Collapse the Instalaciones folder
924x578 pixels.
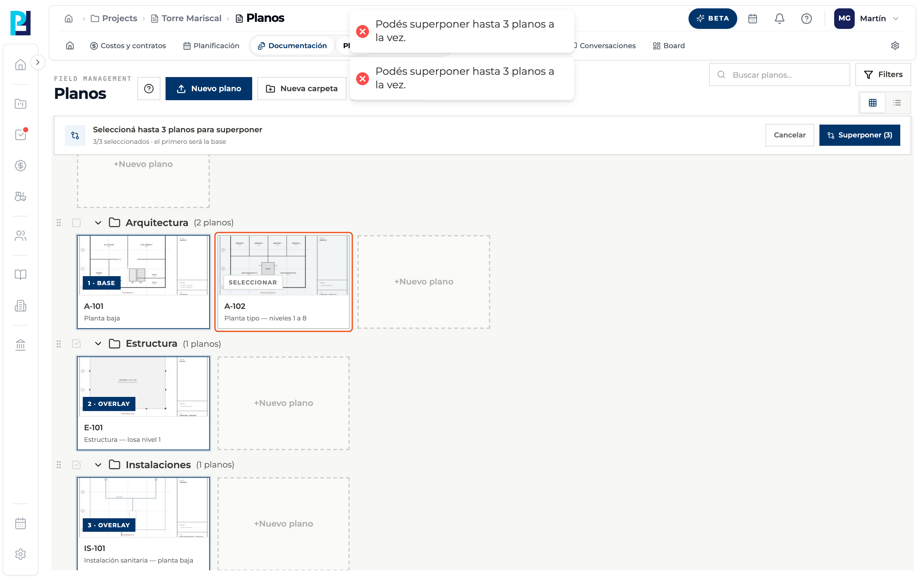point(98,464)
